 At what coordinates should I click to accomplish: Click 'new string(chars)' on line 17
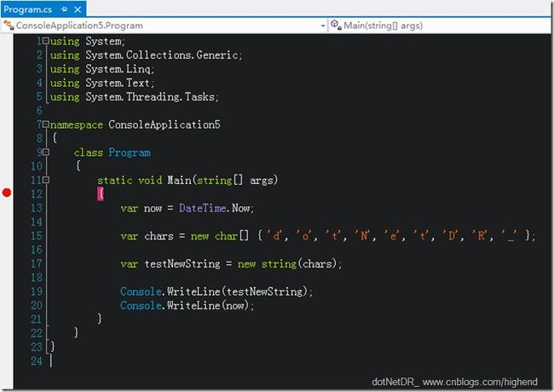288,264
